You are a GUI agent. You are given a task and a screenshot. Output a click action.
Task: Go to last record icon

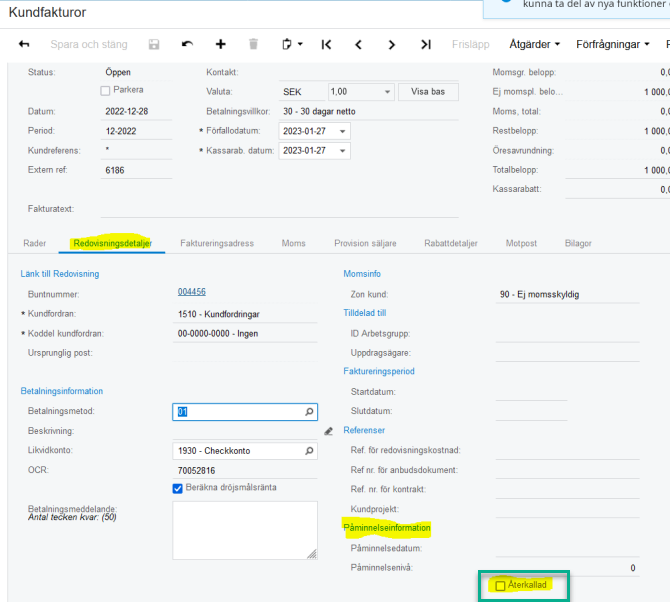[x=426, y=44]
